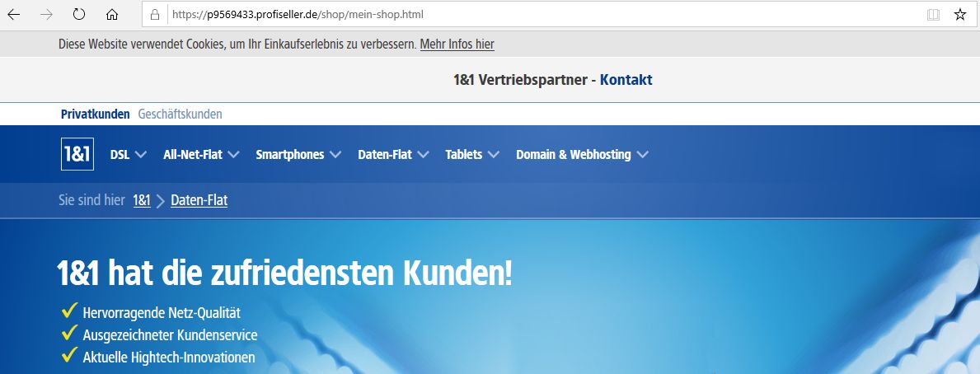Click Mehr Infos hier cookie link
980x374 pixels.
coord(457,44)
